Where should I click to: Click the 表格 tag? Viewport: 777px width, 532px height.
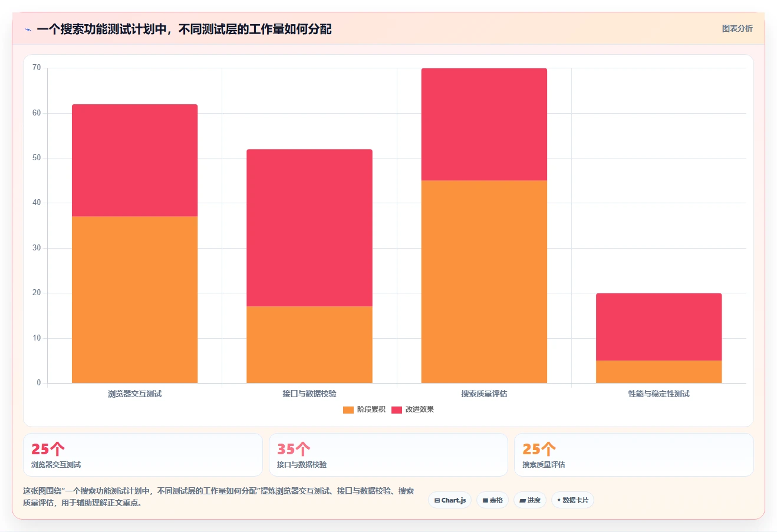pos(492,500)
